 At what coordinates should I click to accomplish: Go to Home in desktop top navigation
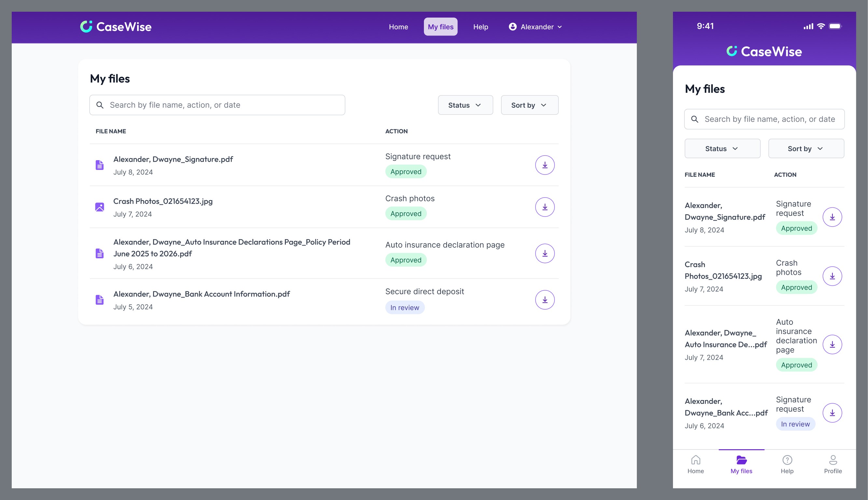pyautogui.click(x=398, y=27)
